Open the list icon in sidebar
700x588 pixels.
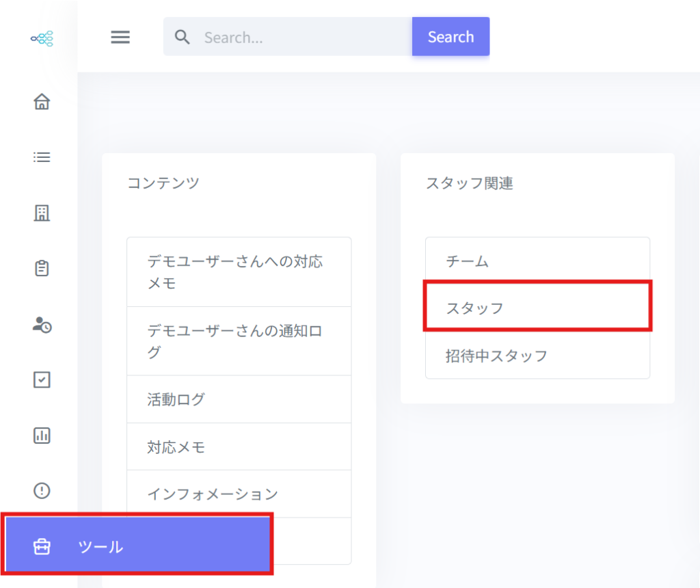(42, 157)
